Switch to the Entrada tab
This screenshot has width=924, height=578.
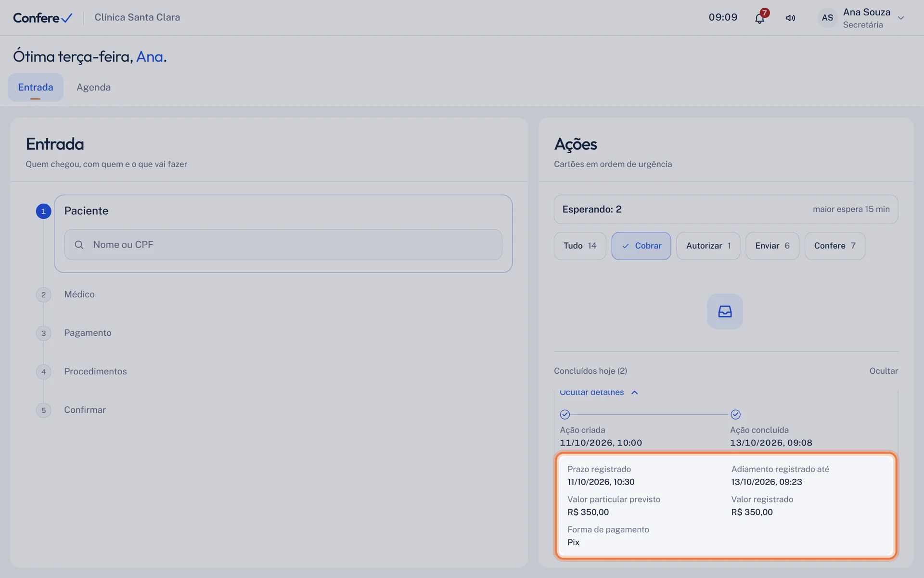point(36,87)
